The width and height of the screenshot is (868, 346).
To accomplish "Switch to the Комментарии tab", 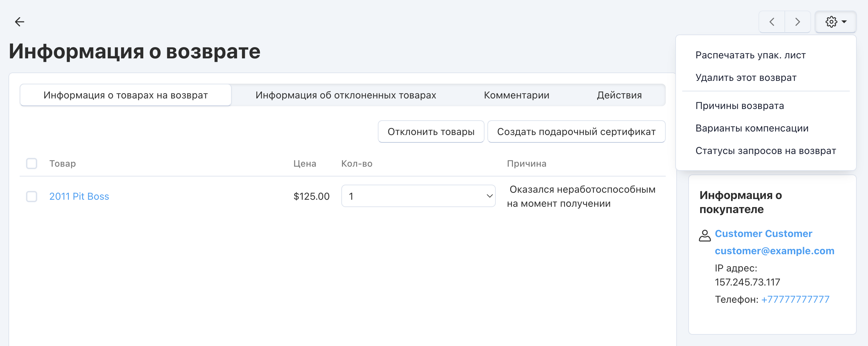I will point(517,95).
